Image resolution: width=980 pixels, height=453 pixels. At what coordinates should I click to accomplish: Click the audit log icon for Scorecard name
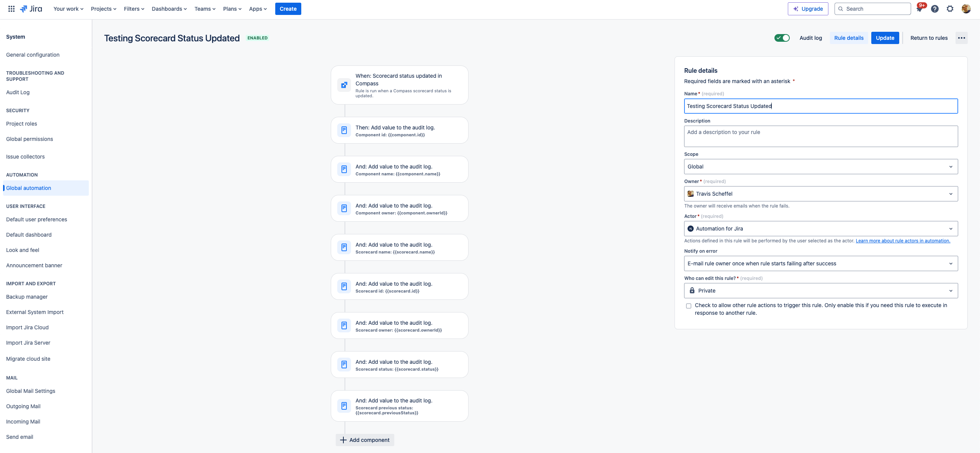(x=344, y=247)
